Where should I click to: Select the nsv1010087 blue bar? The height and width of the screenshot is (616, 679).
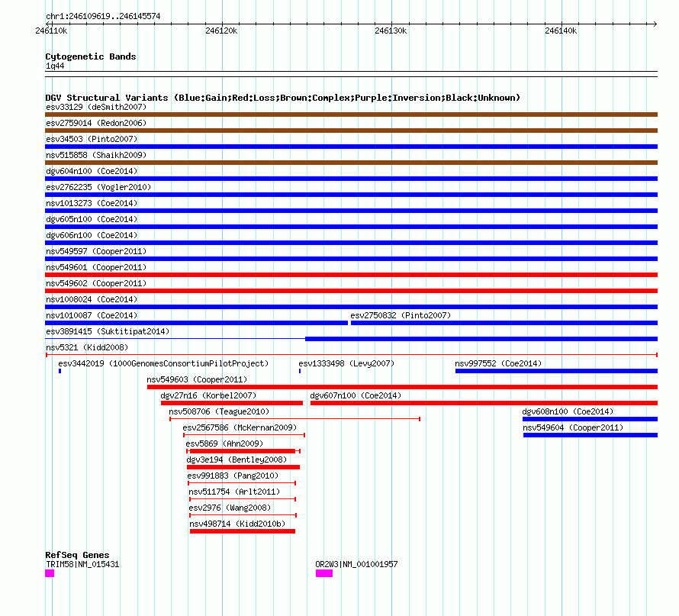pyautogui.click(x=197, y=323)
